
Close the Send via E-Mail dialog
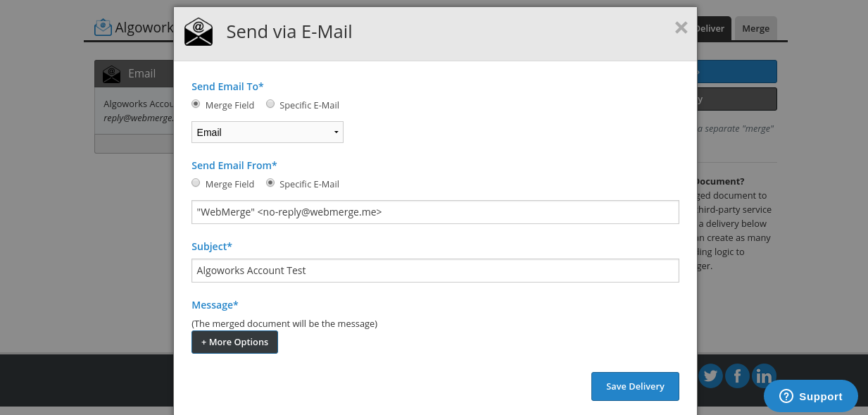coord(681,27)
